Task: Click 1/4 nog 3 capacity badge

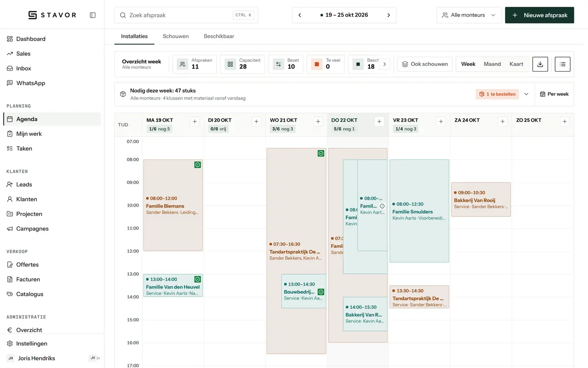Action: (x=406, y=129)
